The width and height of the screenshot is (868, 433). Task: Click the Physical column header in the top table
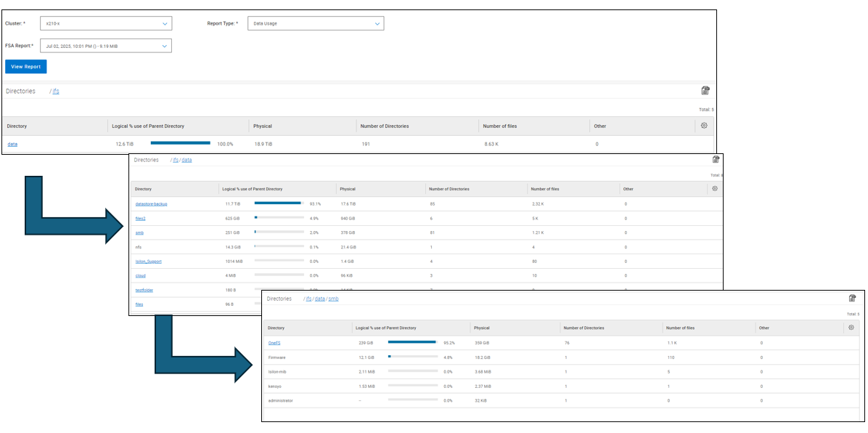coord(263,126)
